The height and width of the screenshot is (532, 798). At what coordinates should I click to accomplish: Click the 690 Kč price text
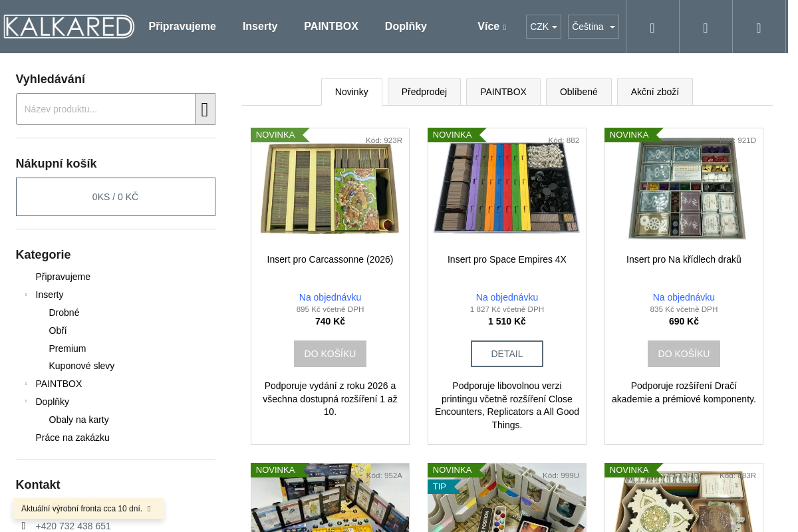coord(684,321)
